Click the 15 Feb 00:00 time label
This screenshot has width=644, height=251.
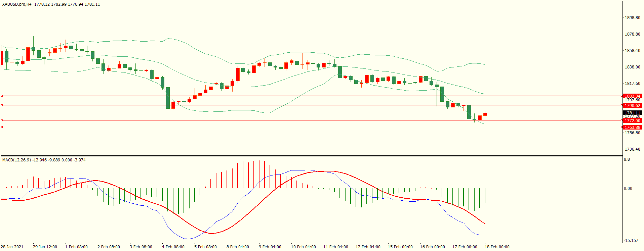[400, 247]
